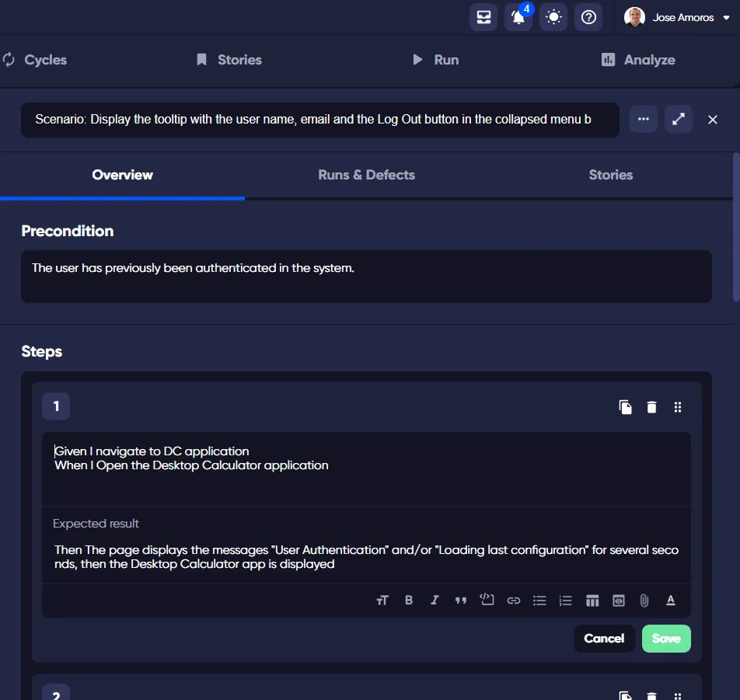Click the step 1 drag handle dots

point(678,407)
